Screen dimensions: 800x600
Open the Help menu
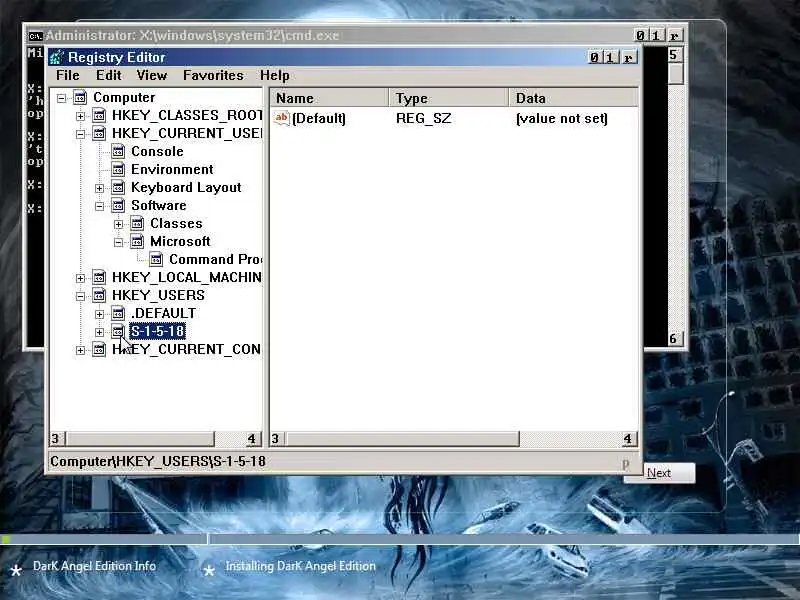pyautogui.click(x=274, y=76)
